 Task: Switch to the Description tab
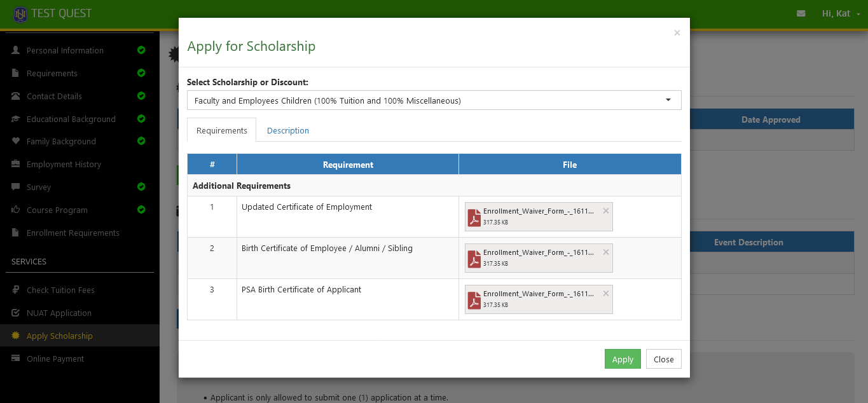click(288, 130)
